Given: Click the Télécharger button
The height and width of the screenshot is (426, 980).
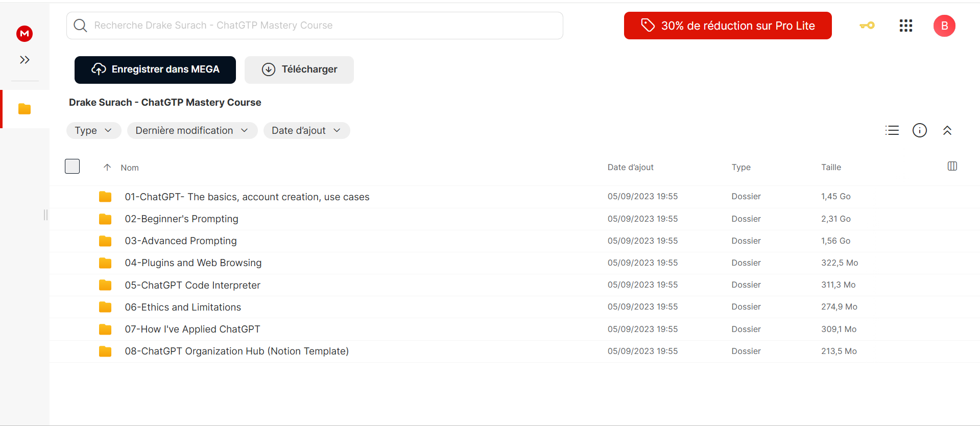Looking at the screenshot, I should click(299, 69).
